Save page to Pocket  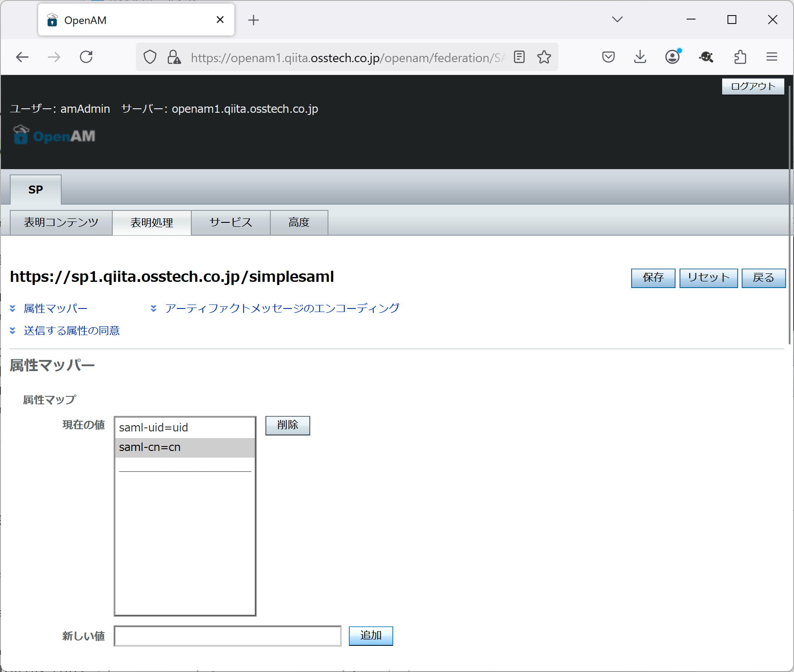[608, 57]
